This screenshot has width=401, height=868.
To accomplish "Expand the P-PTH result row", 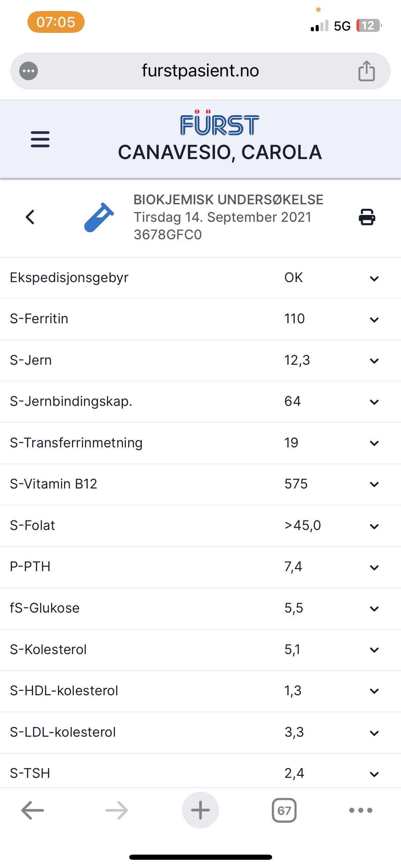I will click(x=374, y=567).
